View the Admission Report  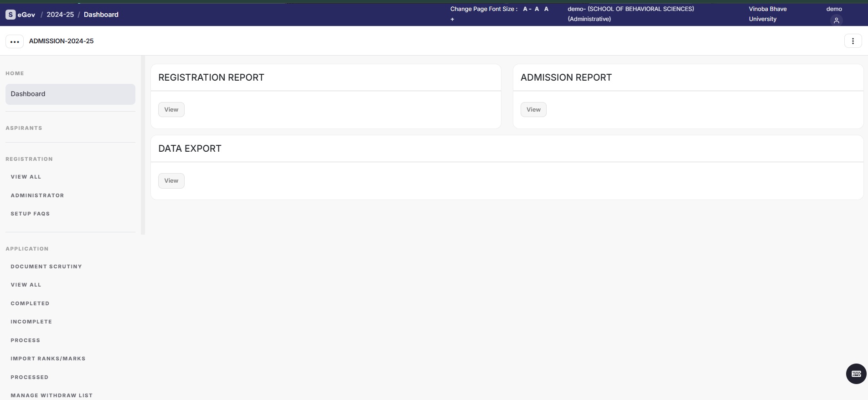[x=533, y=110]
